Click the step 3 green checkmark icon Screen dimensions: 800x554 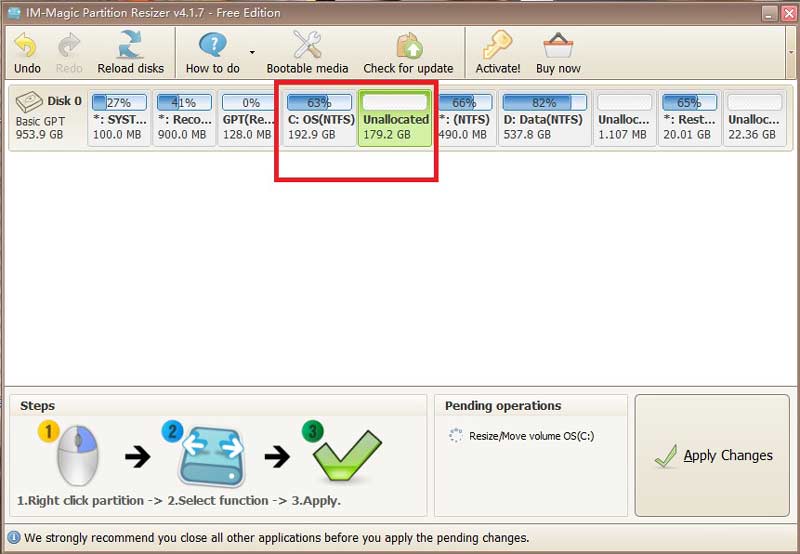tap(347, 456)
